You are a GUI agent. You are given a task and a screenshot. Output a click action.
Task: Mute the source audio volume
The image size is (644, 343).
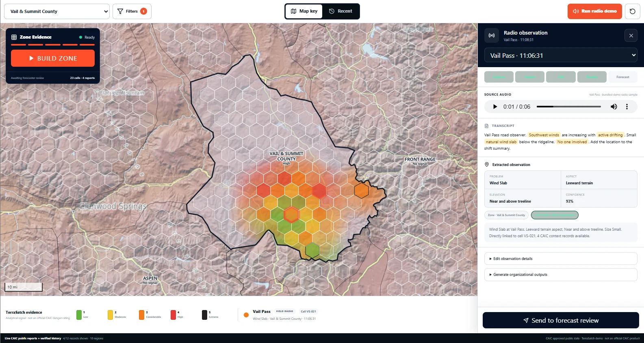pyautogui.click(x=614, y=107)
